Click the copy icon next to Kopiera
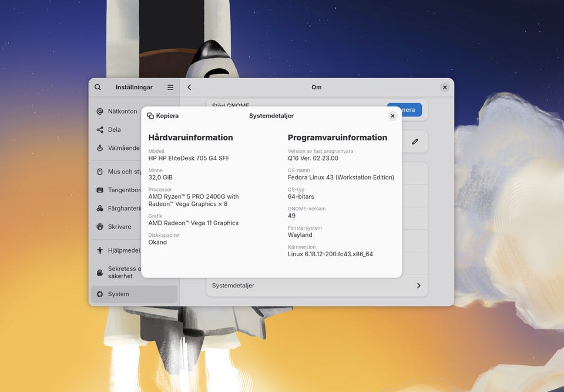Screen dimensions: 564x392 click(x=150, y=116)
